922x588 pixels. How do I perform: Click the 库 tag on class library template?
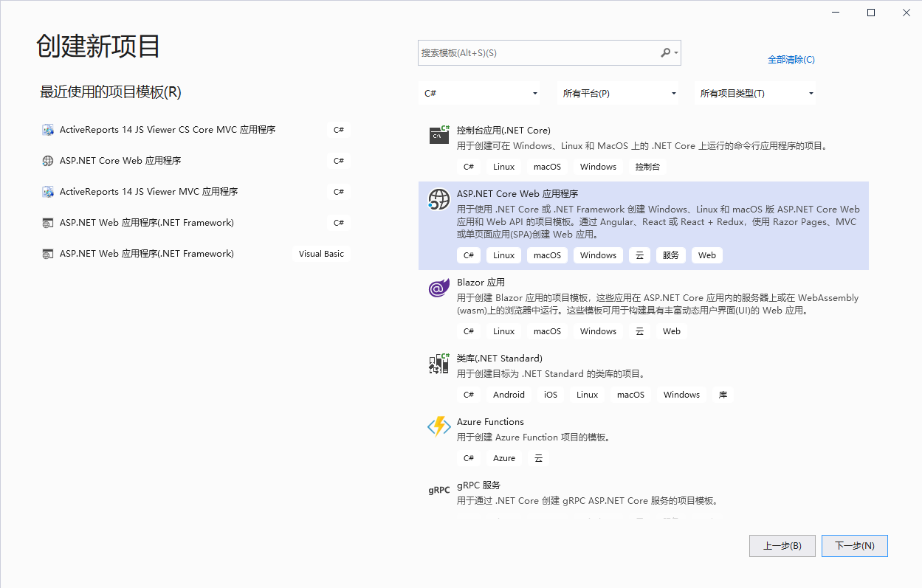point(723,395)
